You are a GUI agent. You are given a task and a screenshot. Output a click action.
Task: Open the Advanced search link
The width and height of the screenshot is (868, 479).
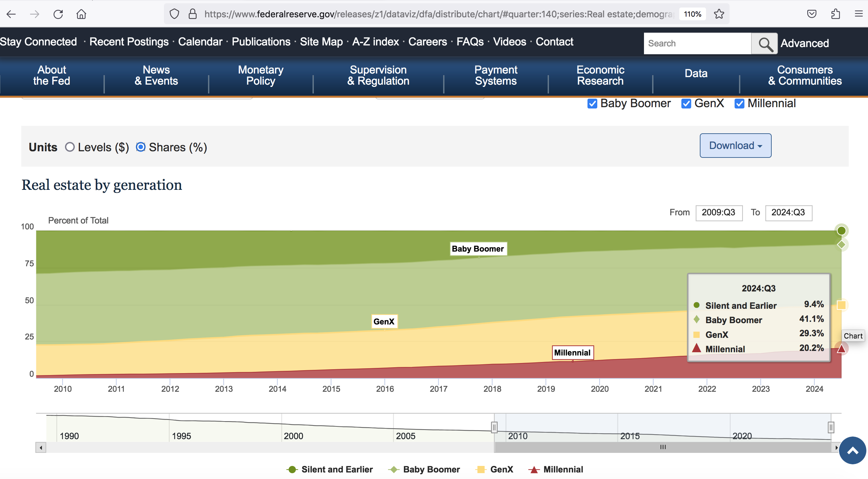(805, 43)
